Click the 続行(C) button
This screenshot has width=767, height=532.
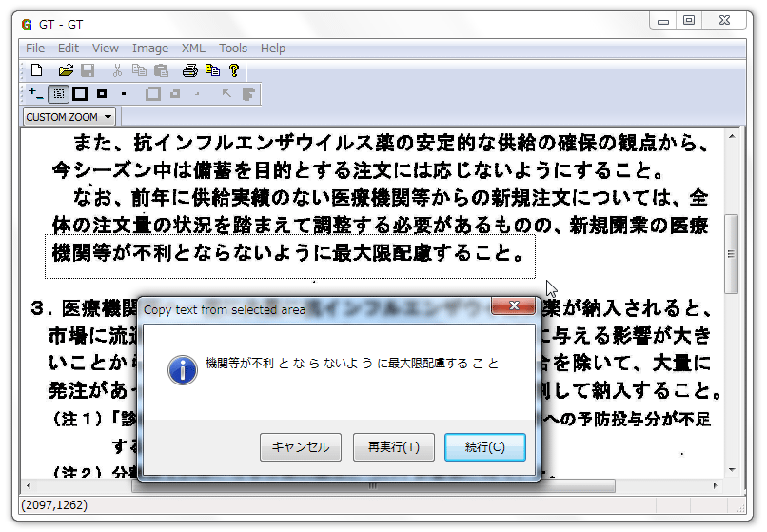pyautogui.click(x=484, y=447)
